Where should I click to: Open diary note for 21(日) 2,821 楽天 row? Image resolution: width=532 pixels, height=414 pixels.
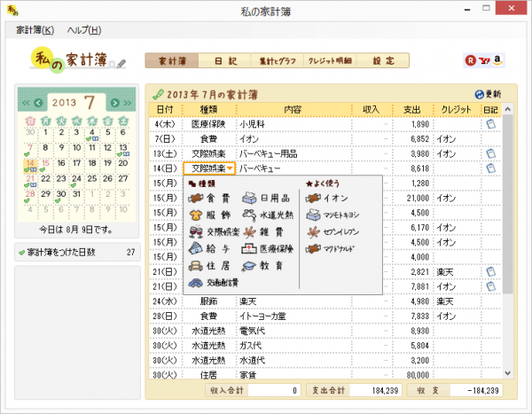tap(490, 272)
